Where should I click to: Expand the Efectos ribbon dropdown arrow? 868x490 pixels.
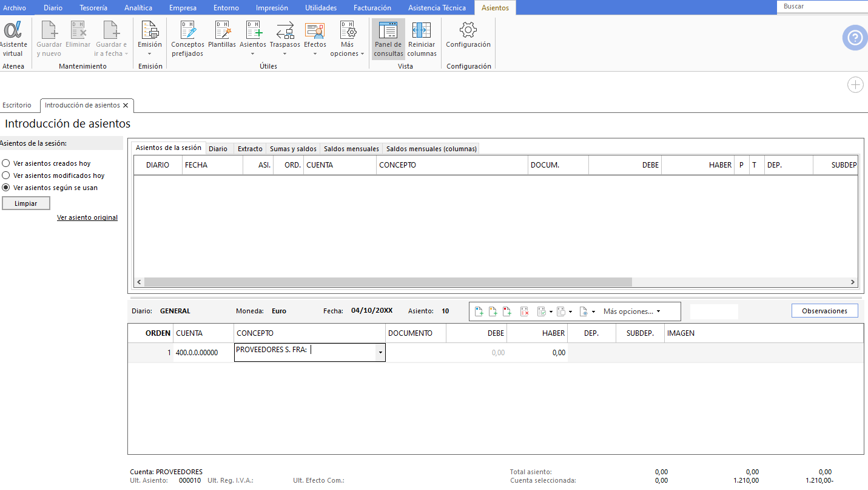coord(315,53)
